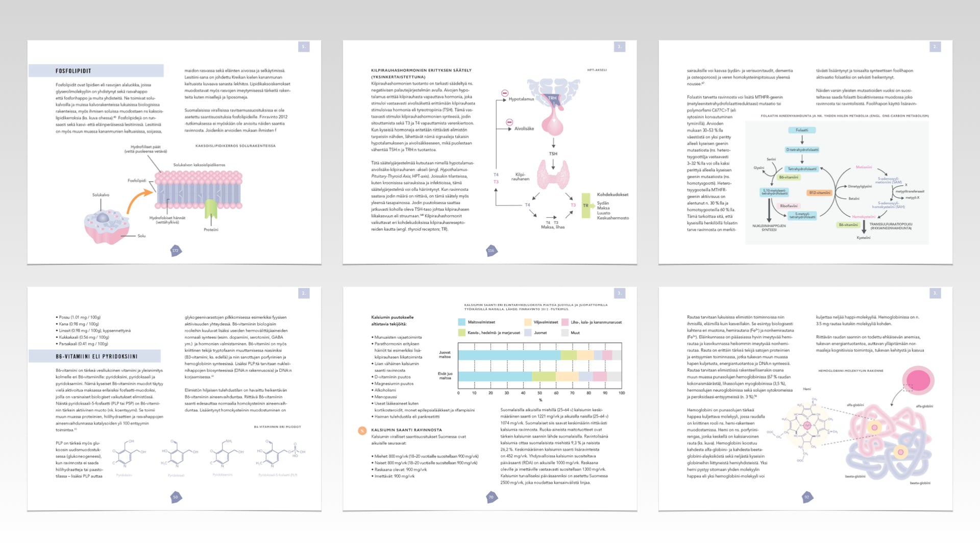Click the KALSIUMIN SAANTI RAVINNOSTA heading
Screen dimensions: 980x551
point(406,430)
